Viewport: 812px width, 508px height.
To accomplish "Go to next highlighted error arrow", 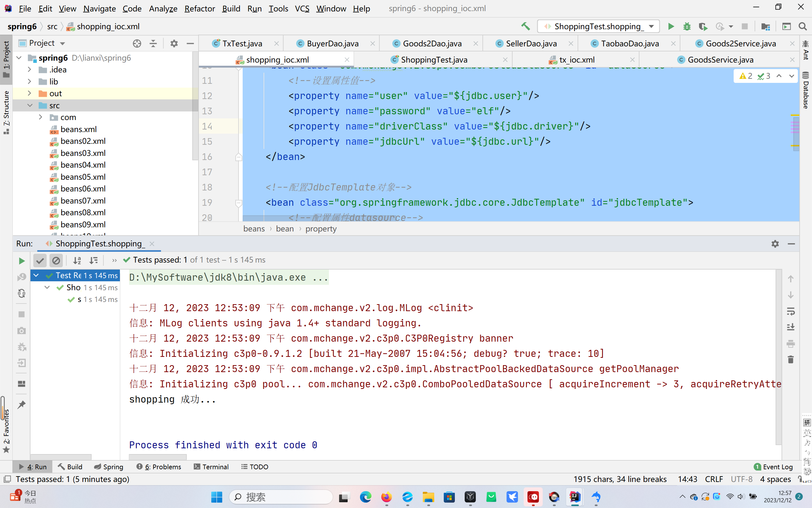I will (791, 76).
